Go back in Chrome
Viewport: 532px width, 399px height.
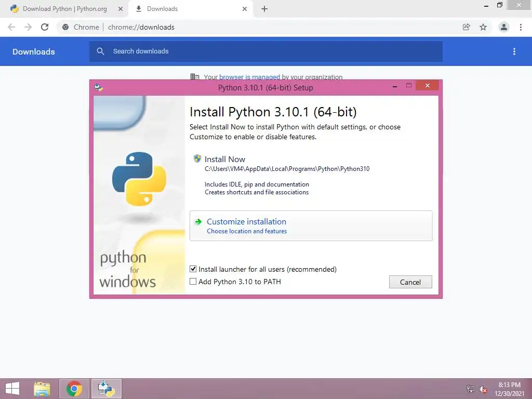point(11,27)
